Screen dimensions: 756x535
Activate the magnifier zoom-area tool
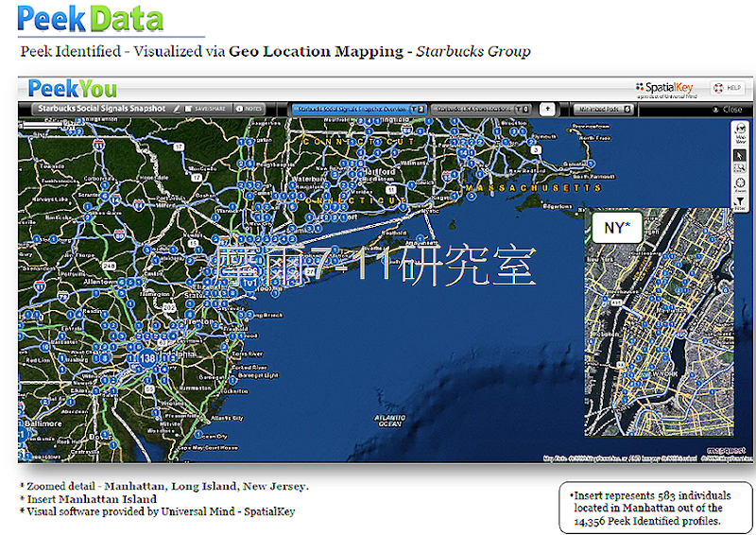(740, 168)
